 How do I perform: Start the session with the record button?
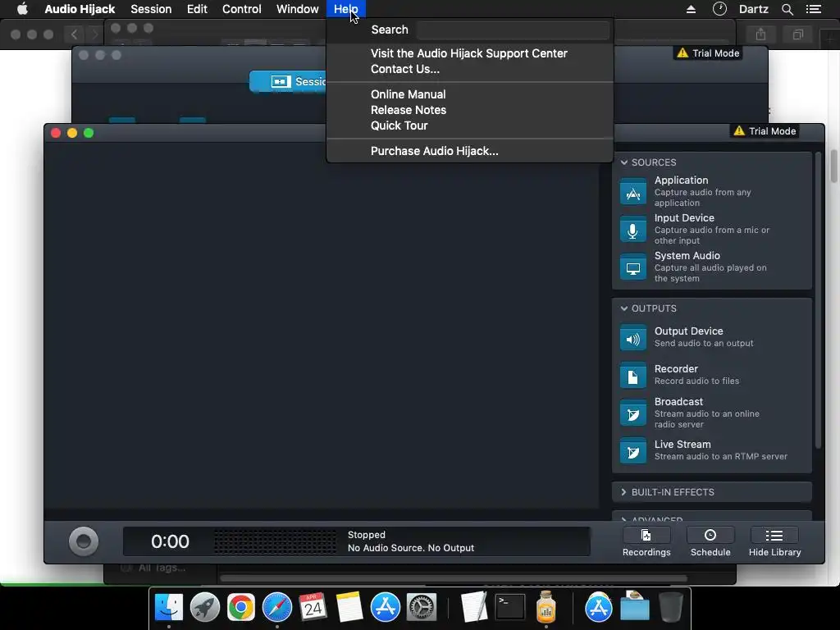click(84, 541)
